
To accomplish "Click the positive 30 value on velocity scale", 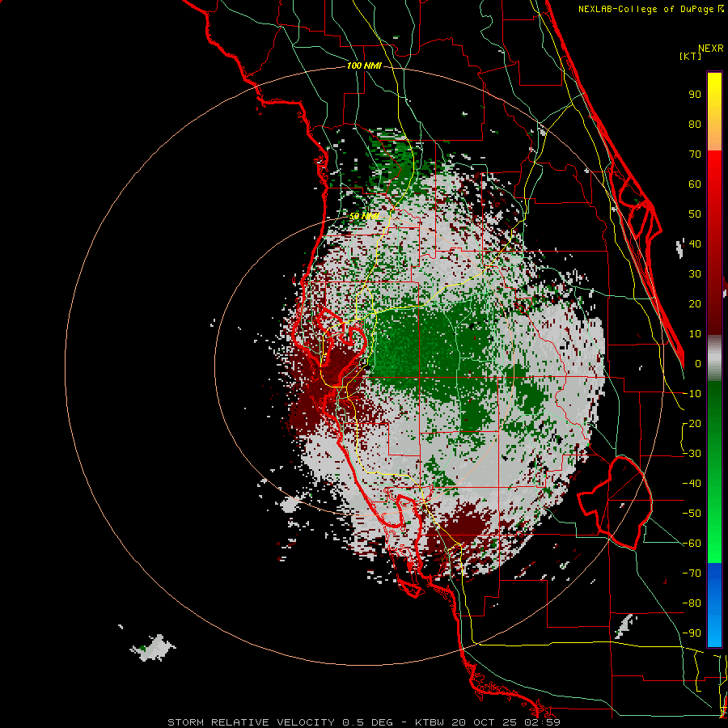I will coord(695,274).
